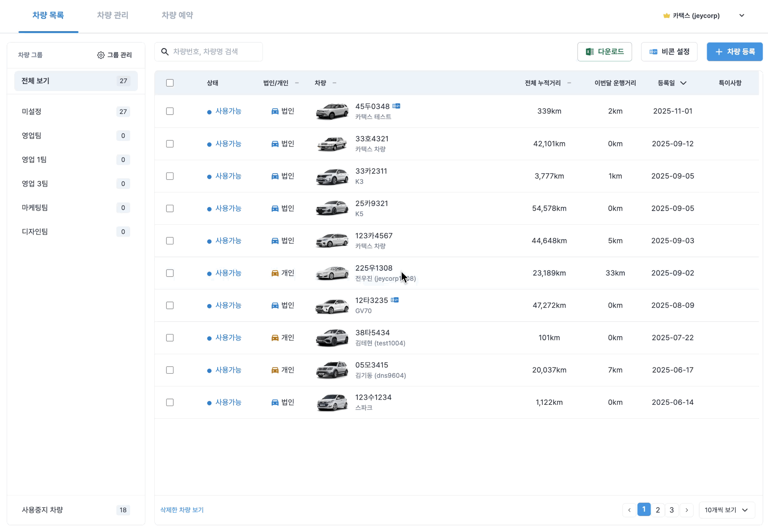Check the box for vehicle 33카2311
This screenshot has height=532, width=768.
click(170, 176)
